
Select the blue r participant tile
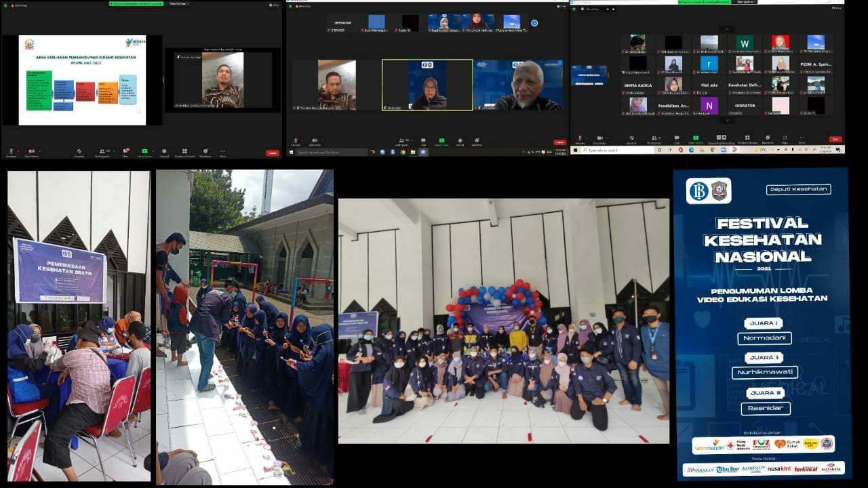pos(709,64)
